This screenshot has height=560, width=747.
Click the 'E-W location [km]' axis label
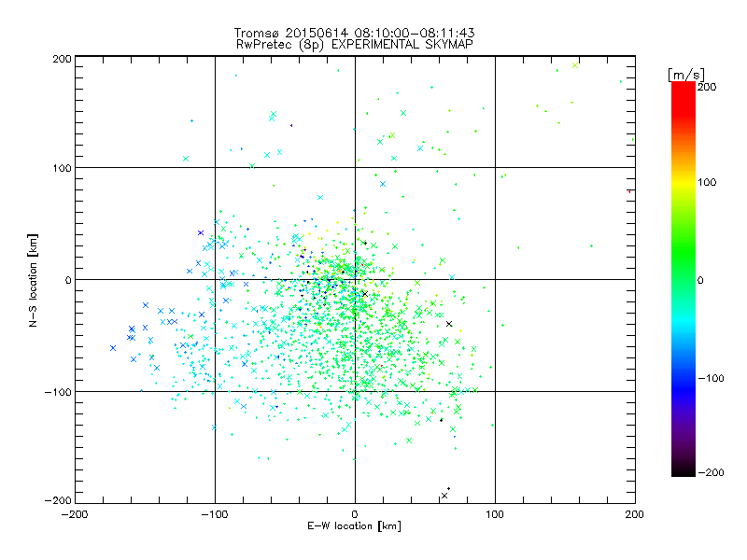click(x=354, y=525)
